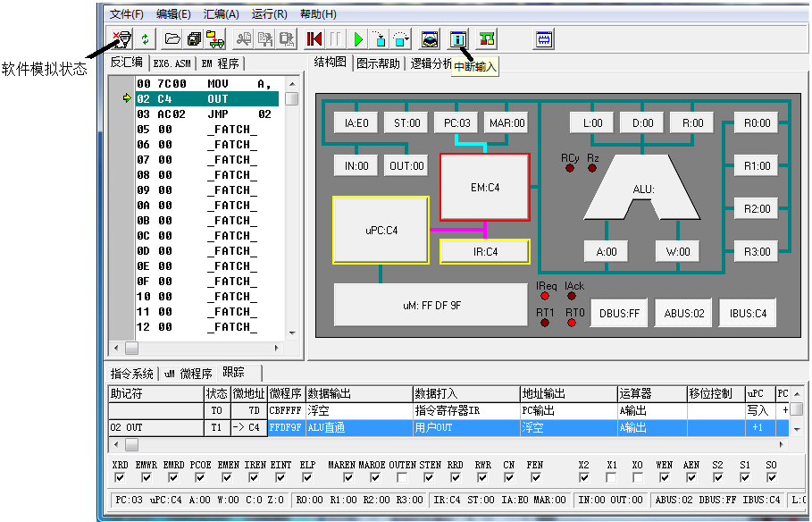This screenshot has height=522, width=812.
Task: Click the R2:00 register box
Action: pos(757,209)
